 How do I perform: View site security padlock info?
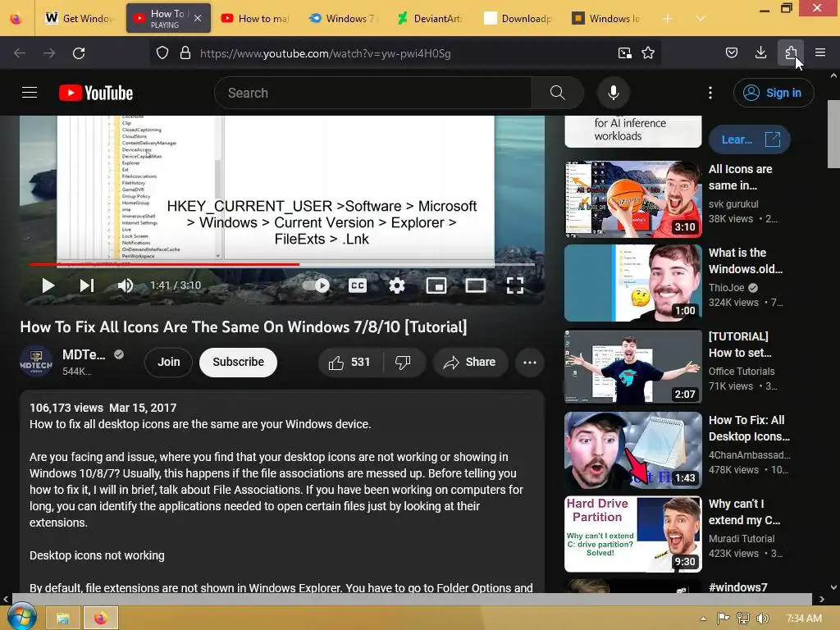(x=185, y=53)
